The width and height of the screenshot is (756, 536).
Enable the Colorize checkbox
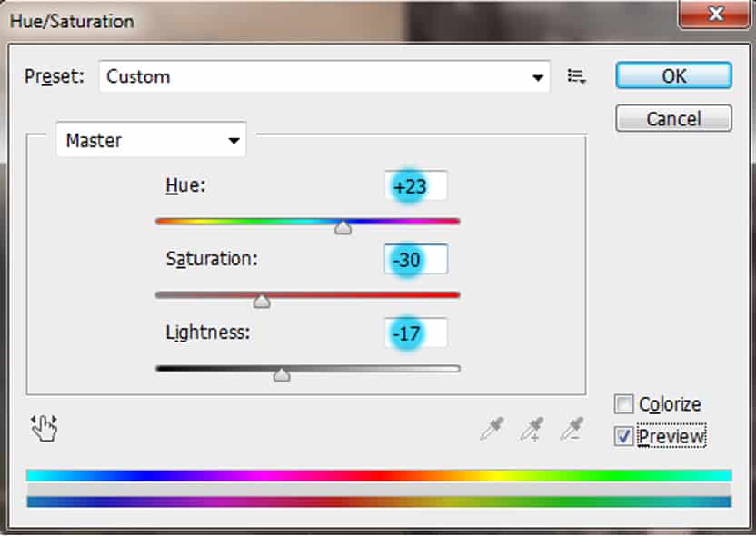(x=624, y=404)
